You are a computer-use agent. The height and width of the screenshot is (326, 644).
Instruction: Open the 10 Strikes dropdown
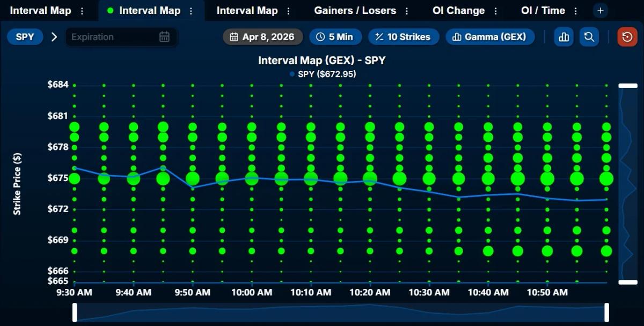(x=404, y=37)
